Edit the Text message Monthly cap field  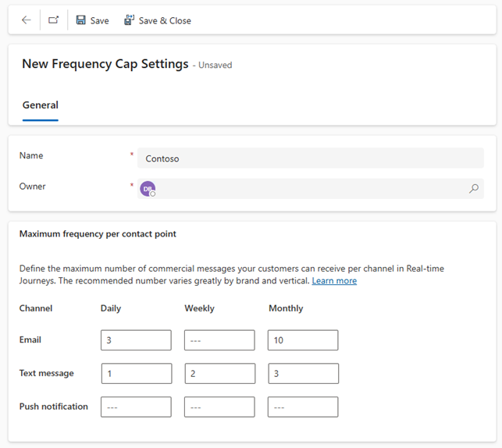click(x=304, y=373)
